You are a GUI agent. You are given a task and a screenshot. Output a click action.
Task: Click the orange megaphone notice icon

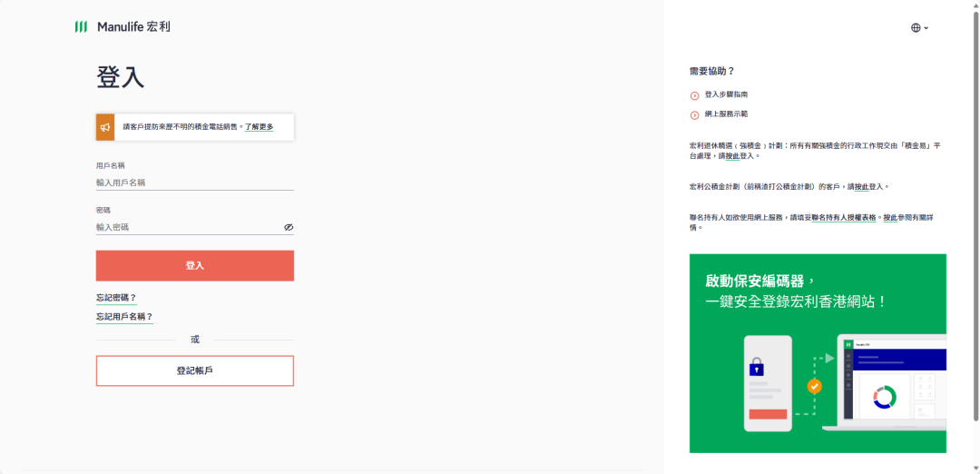pyautogui.click(x=105, y=127)
